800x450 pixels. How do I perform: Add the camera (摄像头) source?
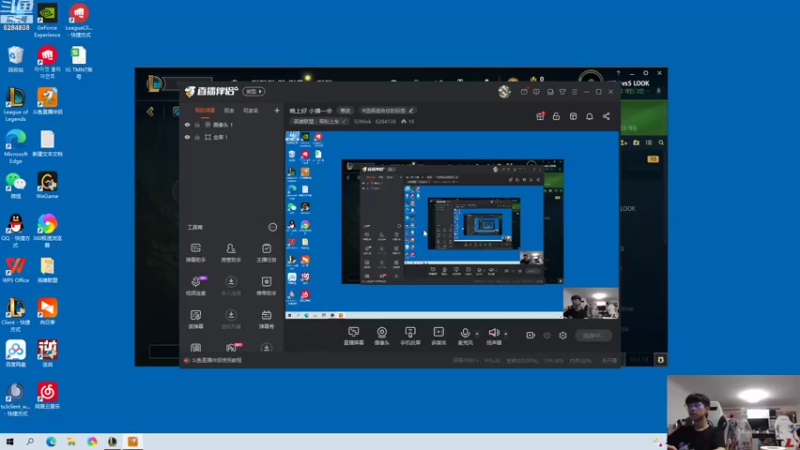tap(382, 336)
